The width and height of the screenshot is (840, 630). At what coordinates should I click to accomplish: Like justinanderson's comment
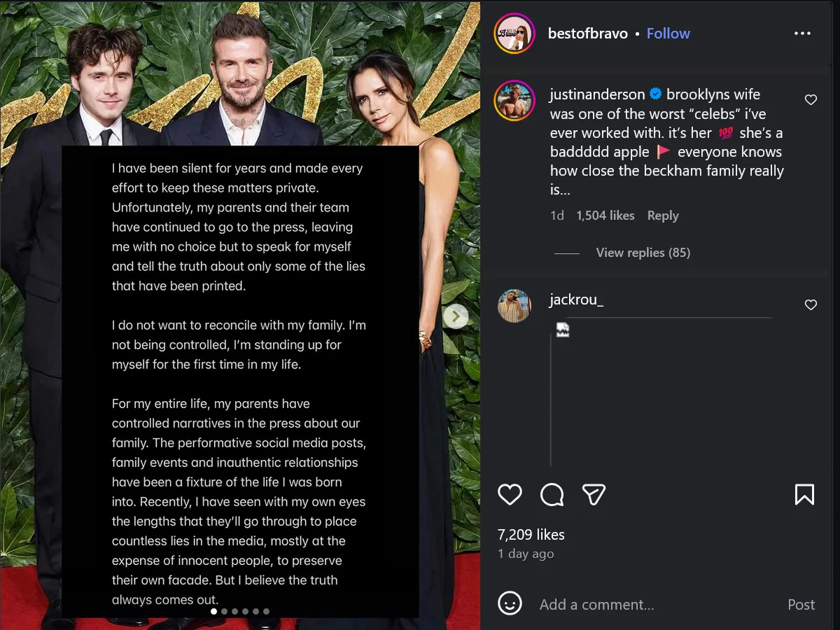point(811,100)
